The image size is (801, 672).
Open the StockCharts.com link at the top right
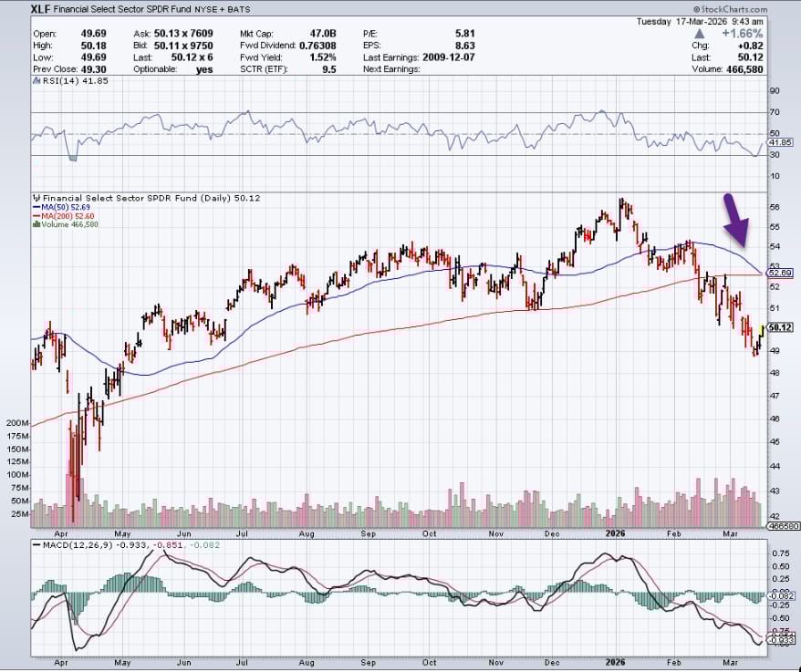[x=731, y=9]
